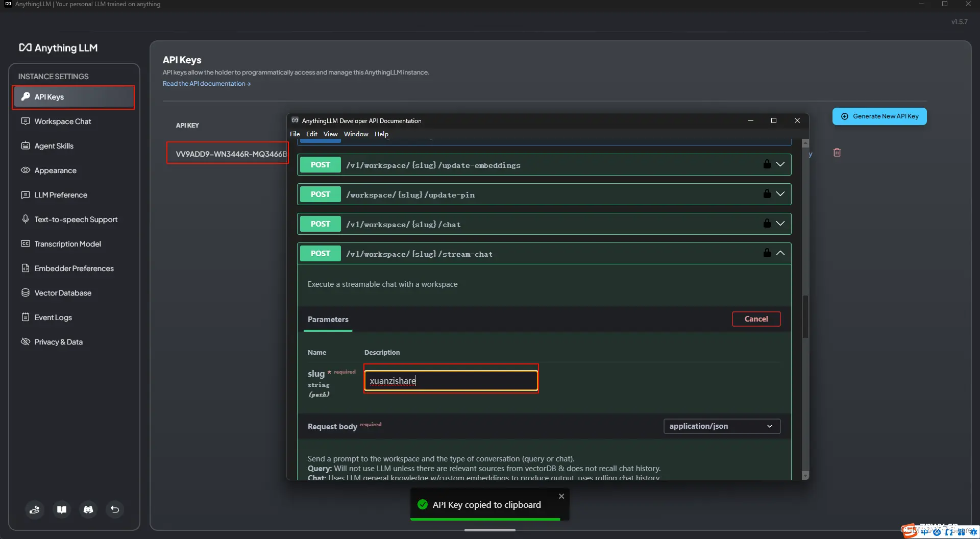Screen dimensions: 980x539
Task: Click the API Documentation window app icon
Action: (x=295, y=120)
